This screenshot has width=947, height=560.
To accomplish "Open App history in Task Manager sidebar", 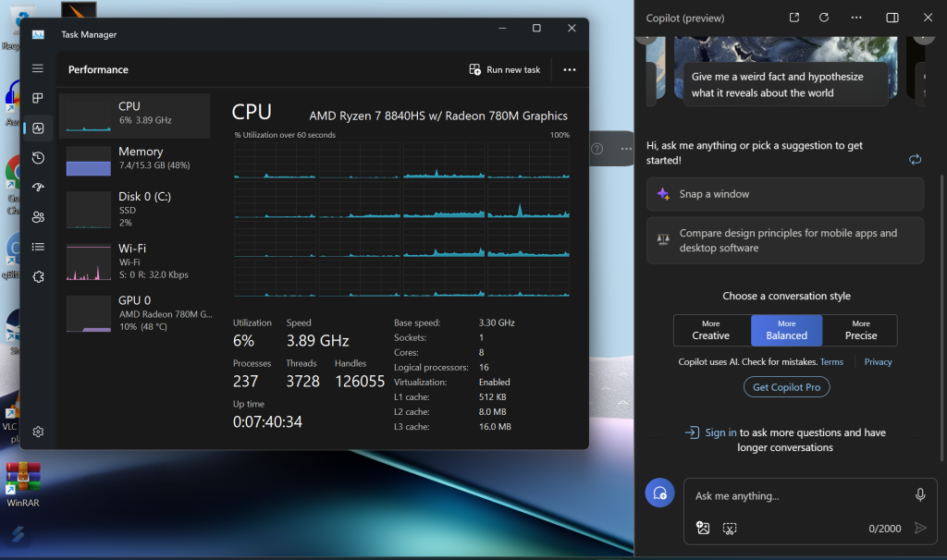I will (38, 158).
